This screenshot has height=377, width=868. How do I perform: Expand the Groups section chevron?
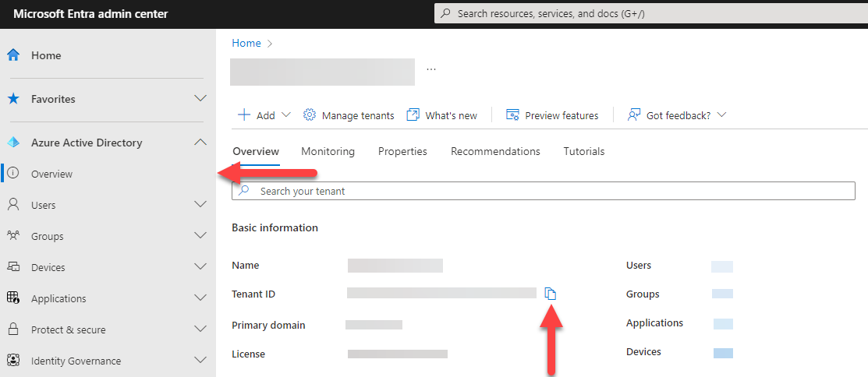point(200,236)
